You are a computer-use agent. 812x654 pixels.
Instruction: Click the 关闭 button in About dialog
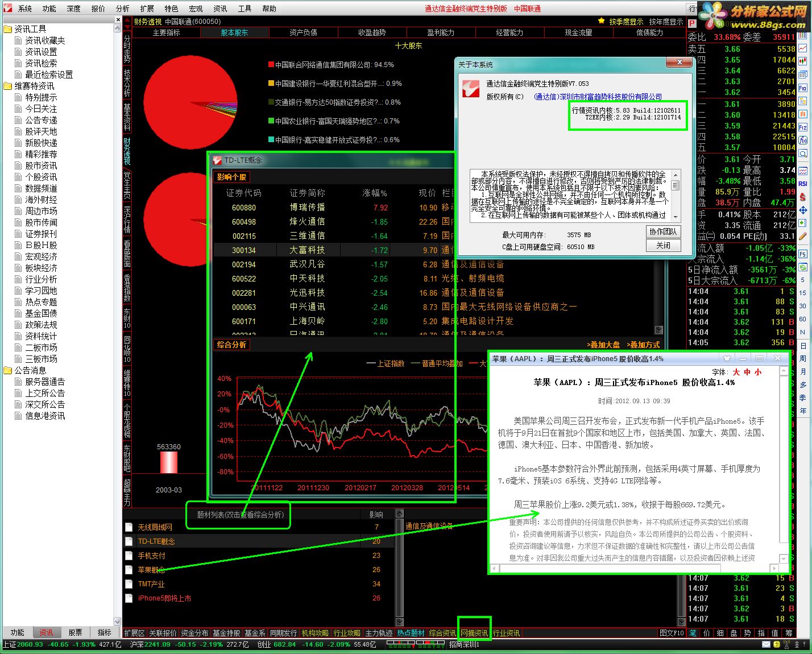(x=663, y=245)
